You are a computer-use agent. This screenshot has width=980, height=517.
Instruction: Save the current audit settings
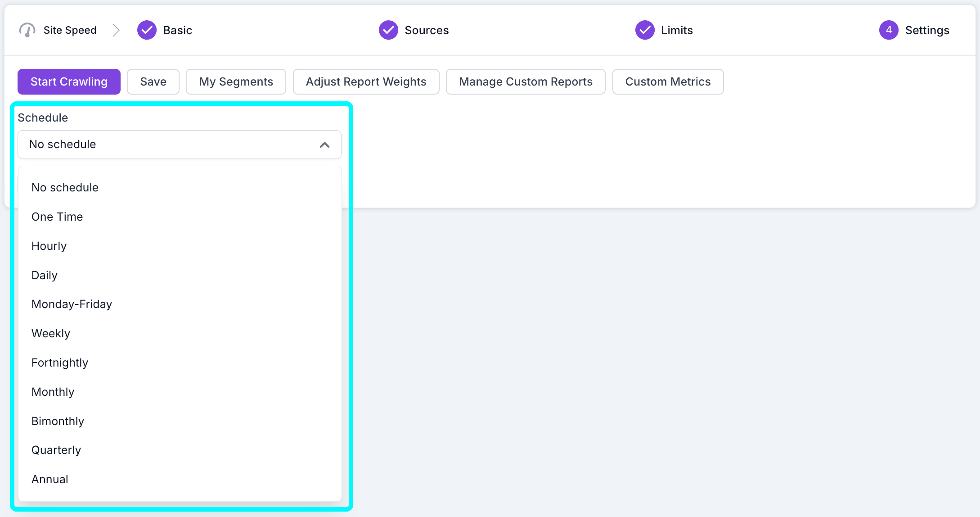click(x=153, y=82)
